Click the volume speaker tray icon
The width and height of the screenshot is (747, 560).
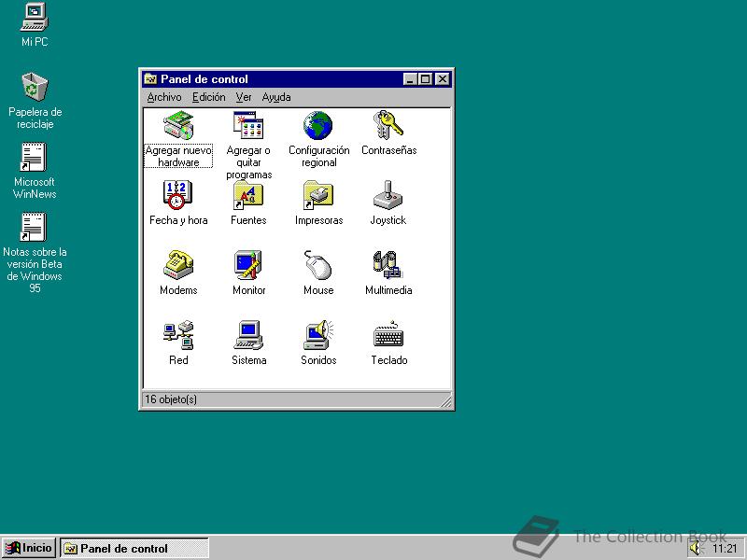(696, 549)
